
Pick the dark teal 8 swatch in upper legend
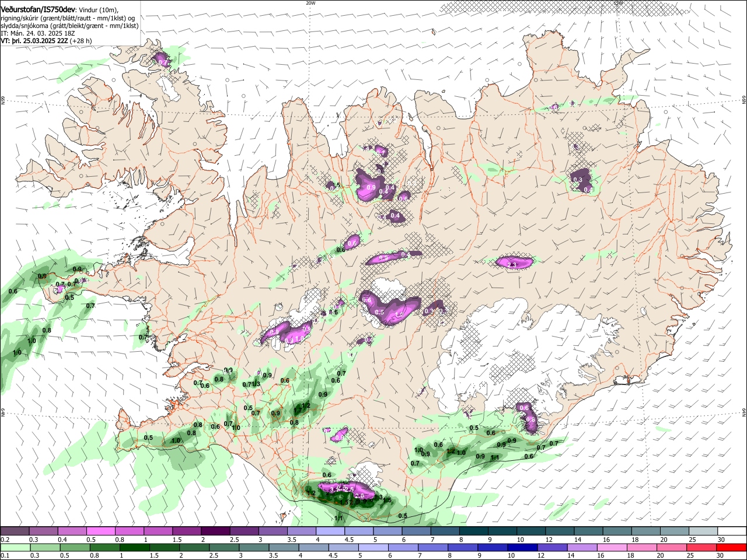[x=474, y=531]
